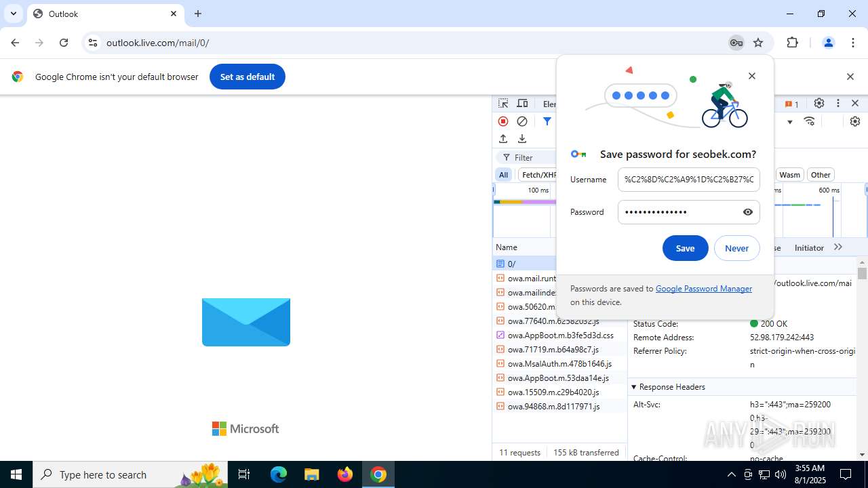Open the issues counter badge
This screenshot has width=868, height=488.
click(x=791, y=104)
